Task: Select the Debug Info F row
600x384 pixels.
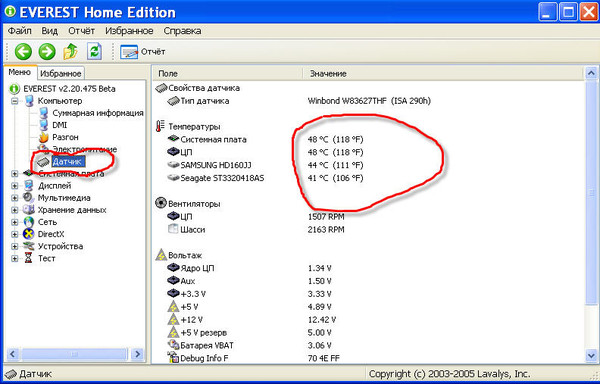Action: (x=253, y=358)
